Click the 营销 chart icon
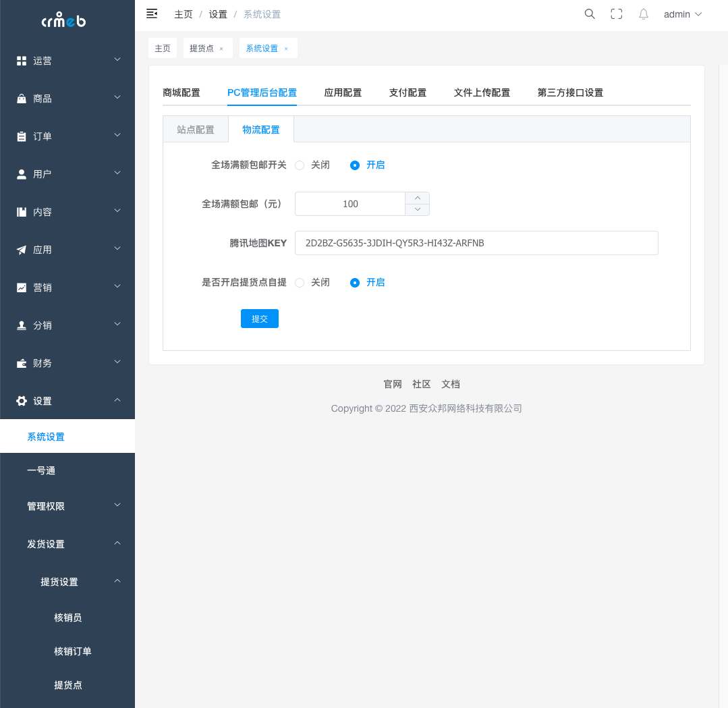 [x=22, y=288]
